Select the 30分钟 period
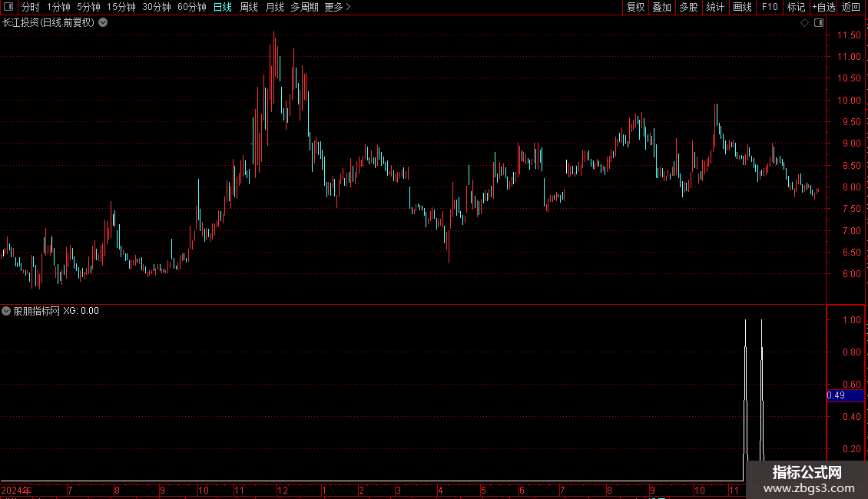 point(157,7)
